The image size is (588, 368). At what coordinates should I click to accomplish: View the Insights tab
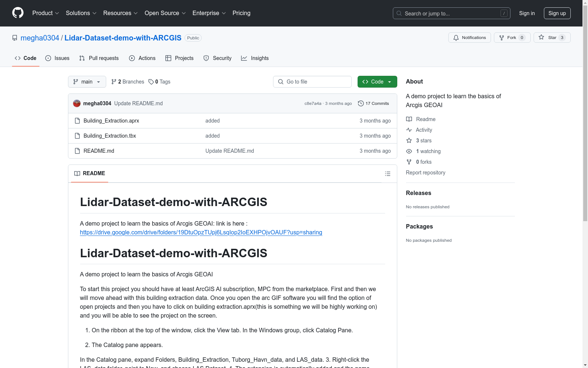255,58
